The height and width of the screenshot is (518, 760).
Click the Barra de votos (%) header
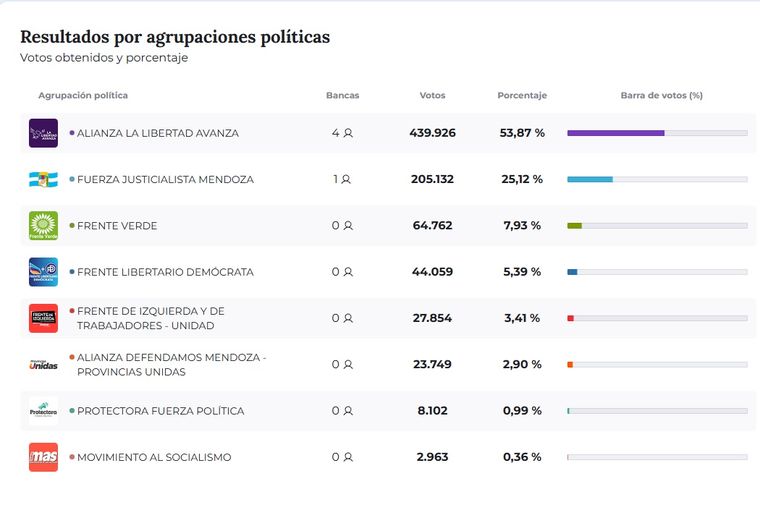tap(661, 96)
